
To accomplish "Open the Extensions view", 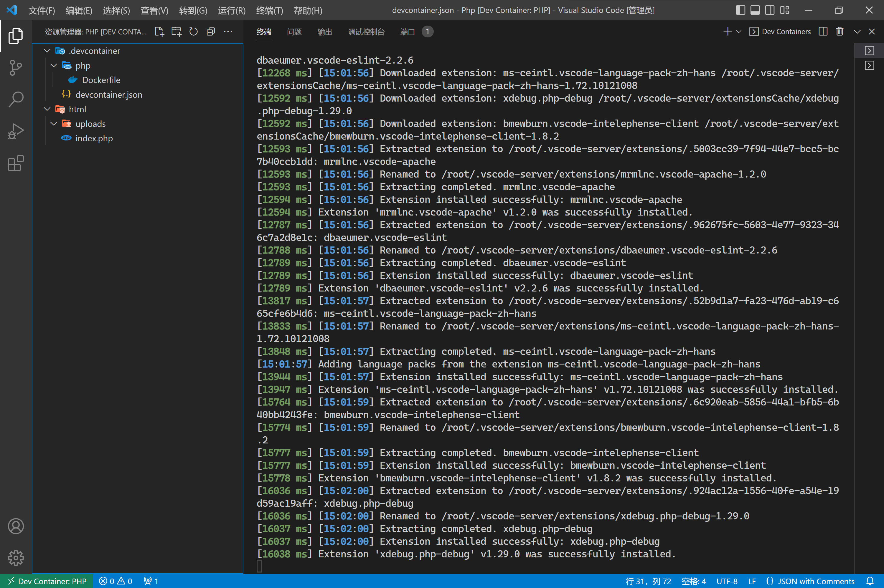I will (x=15, y=163).
